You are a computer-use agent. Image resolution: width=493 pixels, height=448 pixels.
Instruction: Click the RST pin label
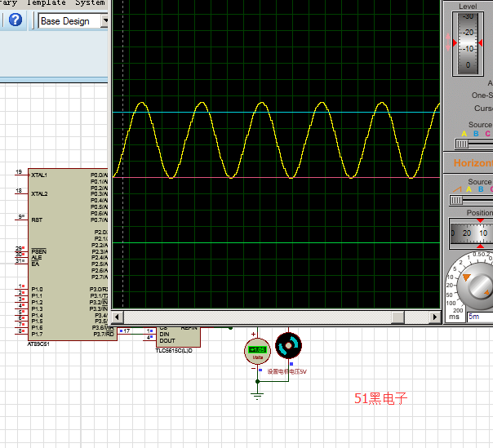pos(37,220)
